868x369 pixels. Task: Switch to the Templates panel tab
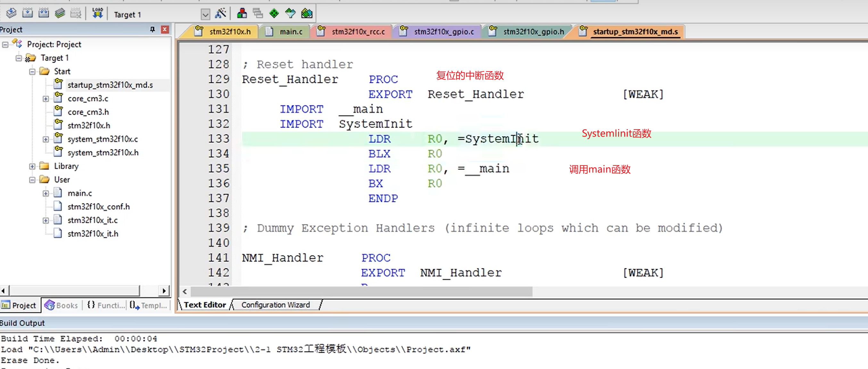(x=149, y=305)
